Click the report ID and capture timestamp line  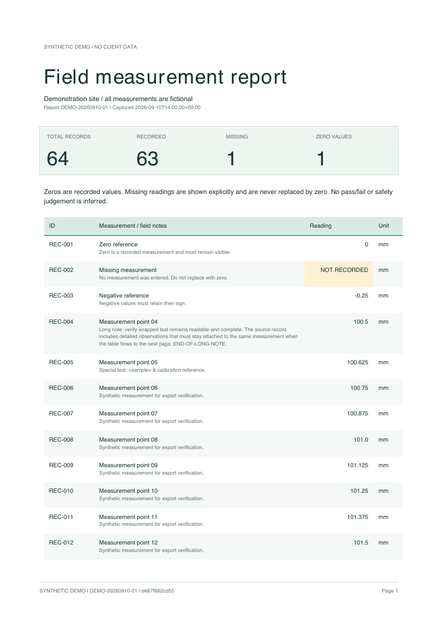tap(122, 108)
